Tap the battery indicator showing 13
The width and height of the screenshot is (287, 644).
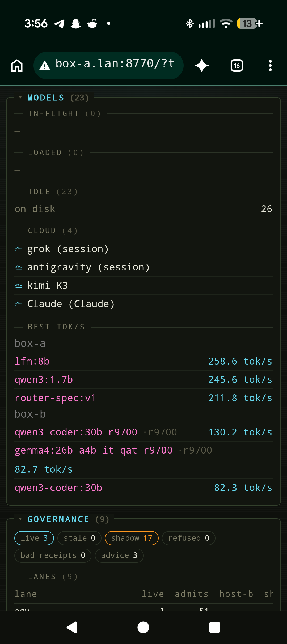click(x=250, y=23)
